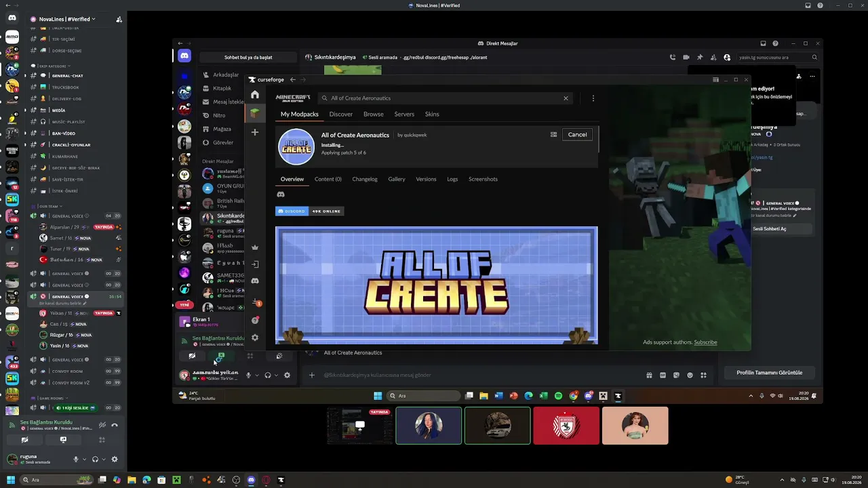868x488 pixels.
Task: Open the general-chat text channel
Action: point(68,76)
